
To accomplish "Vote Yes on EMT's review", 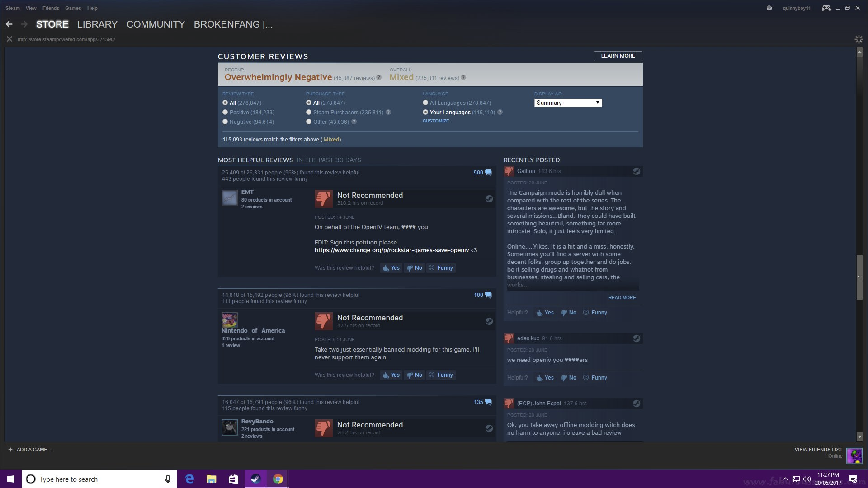I will tap(391, 268).
